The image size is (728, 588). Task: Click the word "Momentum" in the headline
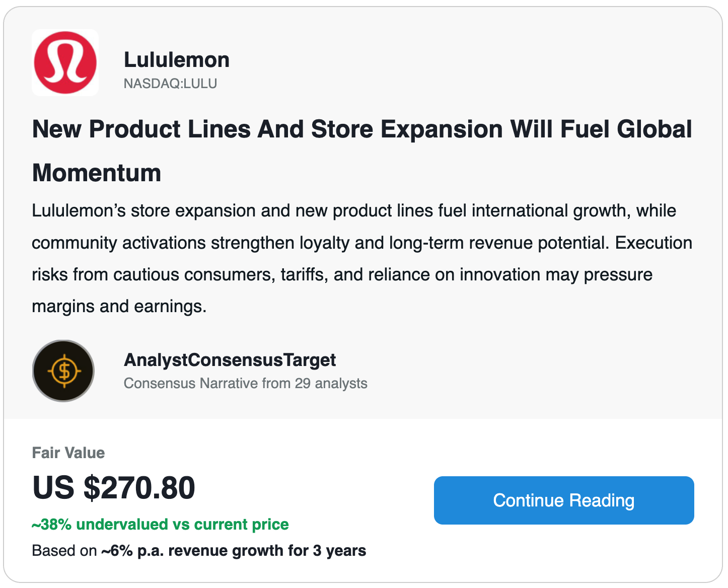pos(97,173)
